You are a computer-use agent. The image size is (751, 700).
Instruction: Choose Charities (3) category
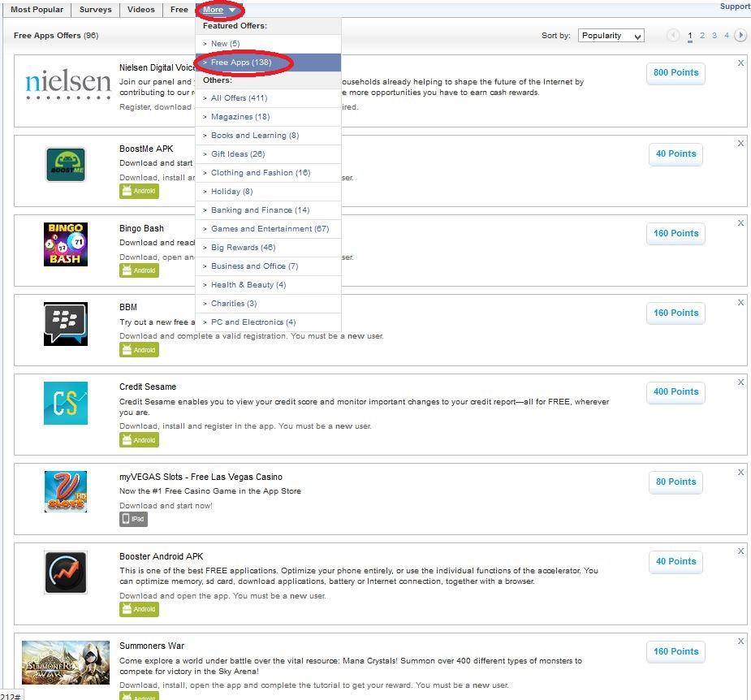click(x=268, y=304)
